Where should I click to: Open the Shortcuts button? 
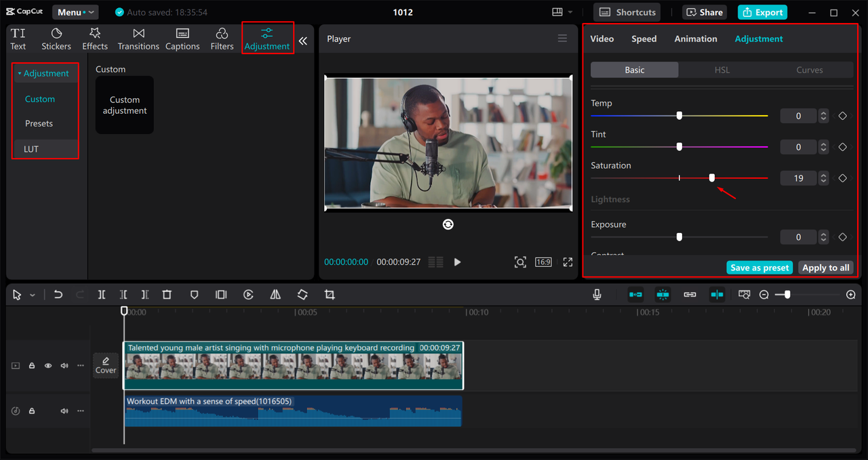click(x=628, y=12)
